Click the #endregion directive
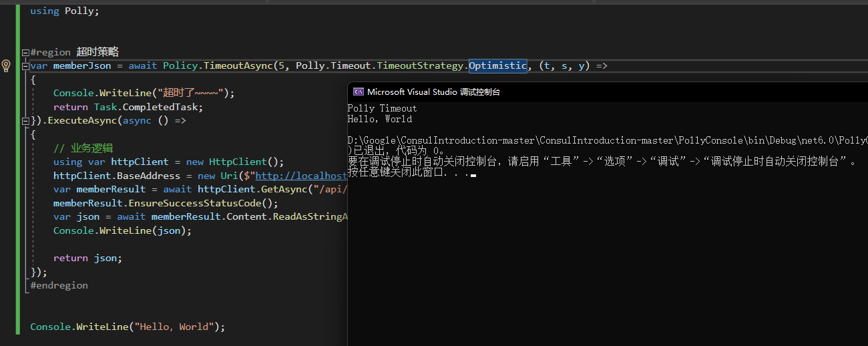Image resolution: width=868 pixels, height=346 pixels. pyautogui.click(x=59, y=285)
